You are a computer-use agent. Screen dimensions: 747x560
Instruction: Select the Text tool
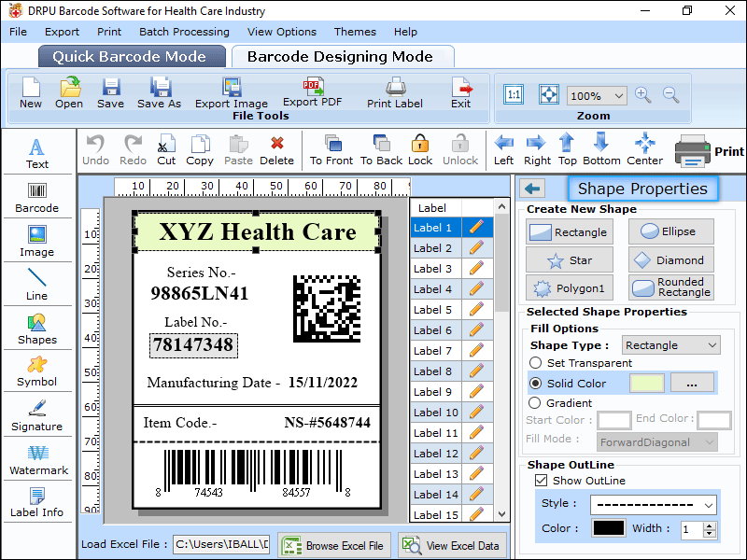tap(37, 153)
